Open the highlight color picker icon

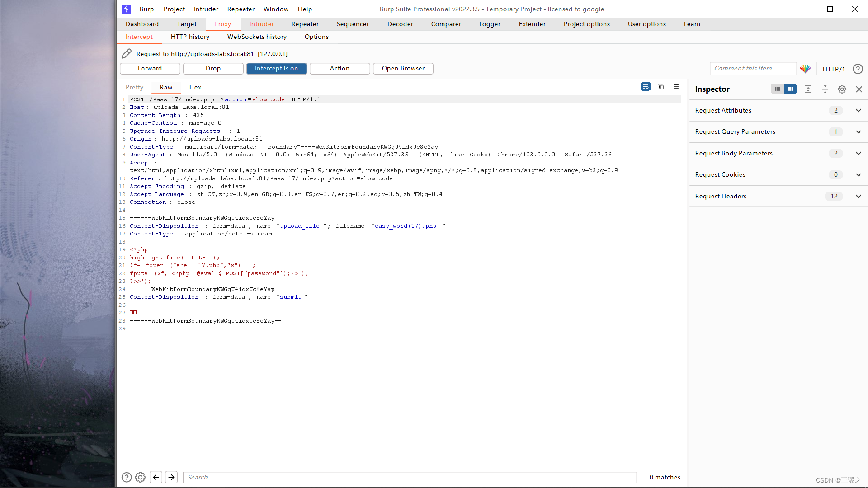click(805, 69)
